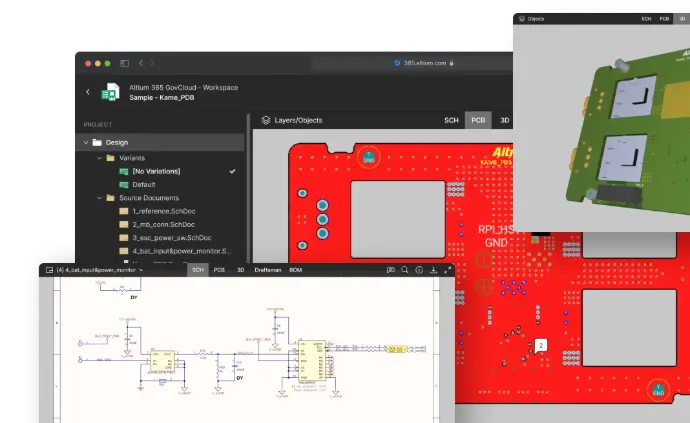The image size is (690, 423).
Task: Open 3_esc_power_sw.SchDoc
Action: tap(172, 237)
